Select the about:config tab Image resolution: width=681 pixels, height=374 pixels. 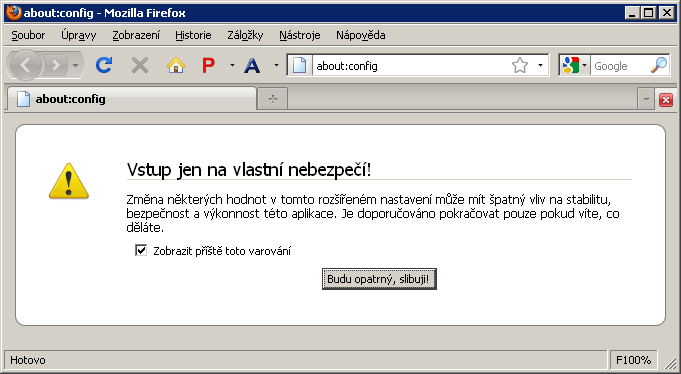click(131, 99)
